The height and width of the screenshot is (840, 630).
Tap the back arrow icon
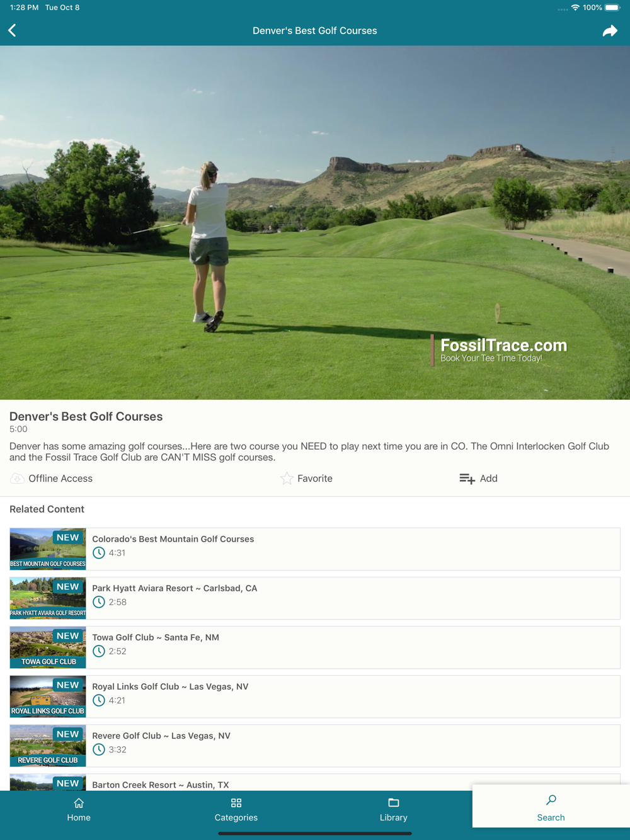[x=12, y=30]
